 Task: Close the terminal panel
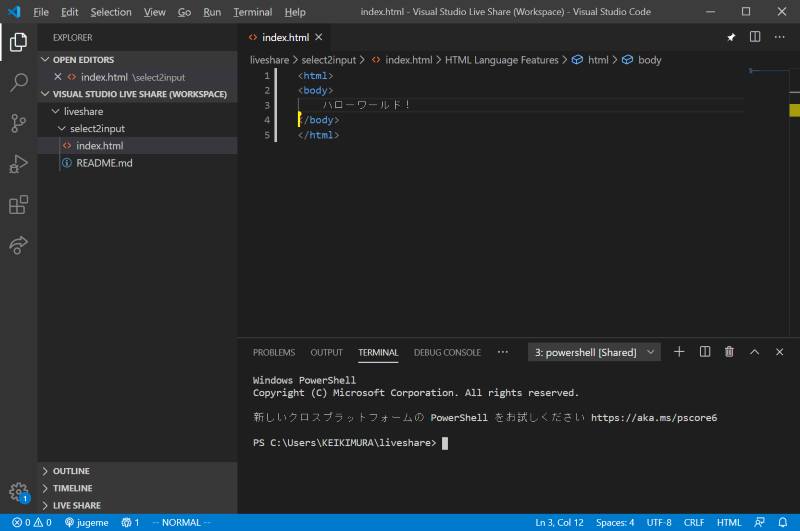pyautogui.click(x=780, y=352)
